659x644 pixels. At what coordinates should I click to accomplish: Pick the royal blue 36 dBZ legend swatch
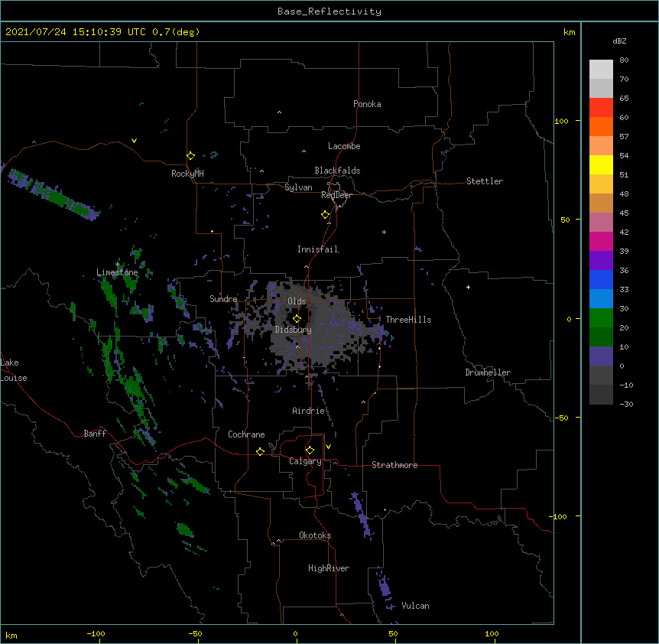pos(601,279)
